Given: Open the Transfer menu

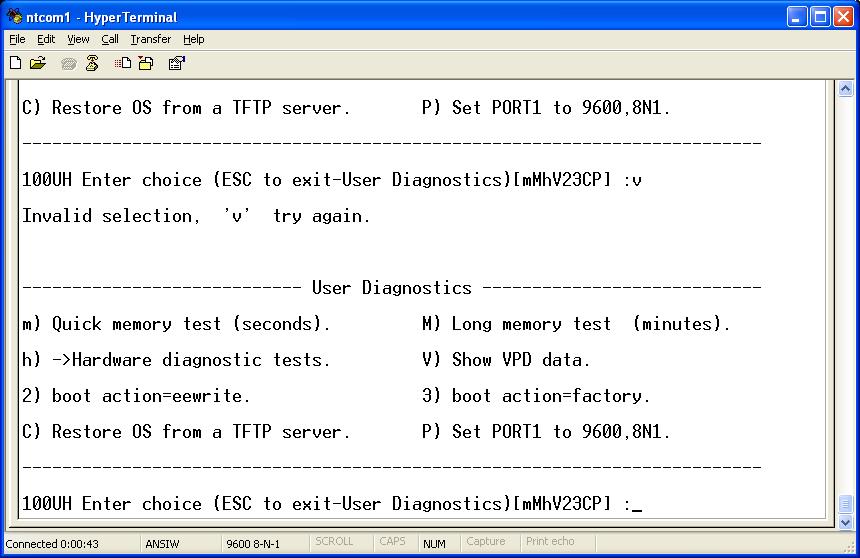Looking at the screenshot, I should pyautogui.click(x=150, y=39).
